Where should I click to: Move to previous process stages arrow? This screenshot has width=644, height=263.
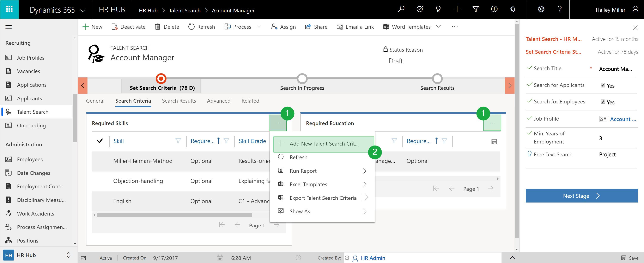[x=83, y=86]
